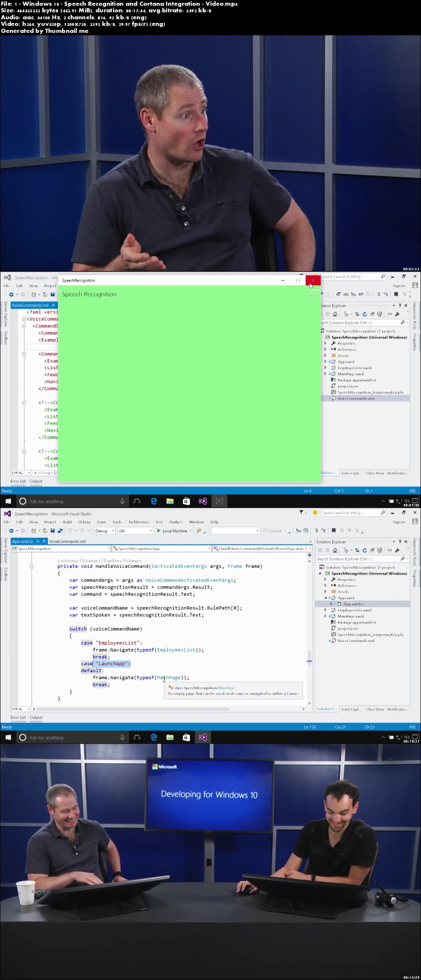421x980 pixels.
Task: Open the Class View tab in the App.xaml.cs frame
Action: [x=375, y=709]
